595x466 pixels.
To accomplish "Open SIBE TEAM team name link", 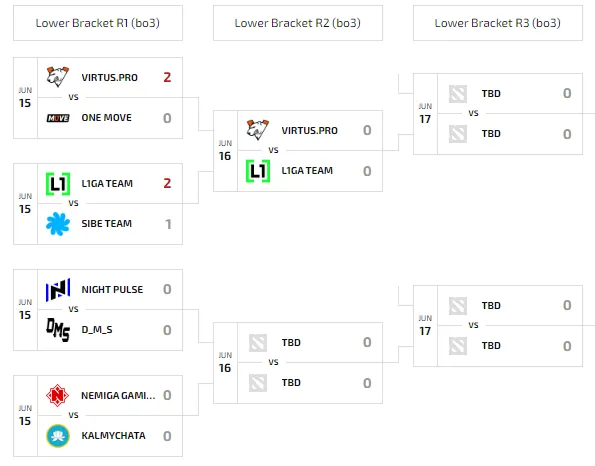I will pyautogui.click(x=107, y=224).
